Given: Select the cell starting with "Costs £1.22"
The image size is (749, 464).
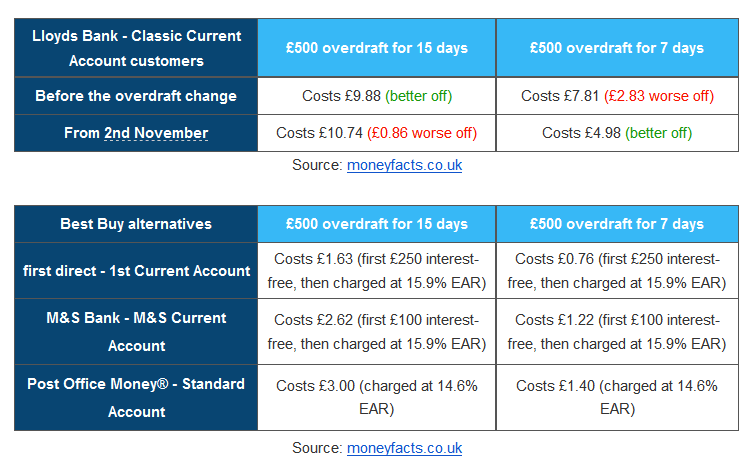Looking at the screenshot, I should click(617, 331).
